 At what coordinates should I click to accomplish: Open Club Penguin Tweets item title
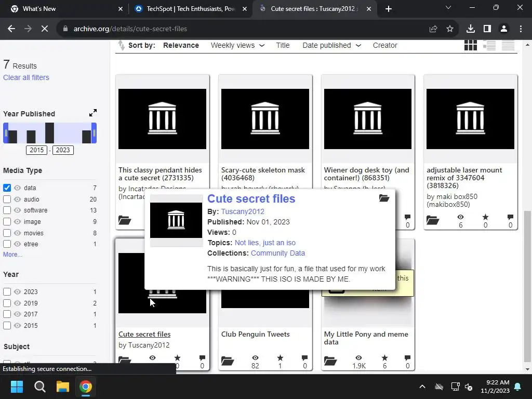pos(255,334)
